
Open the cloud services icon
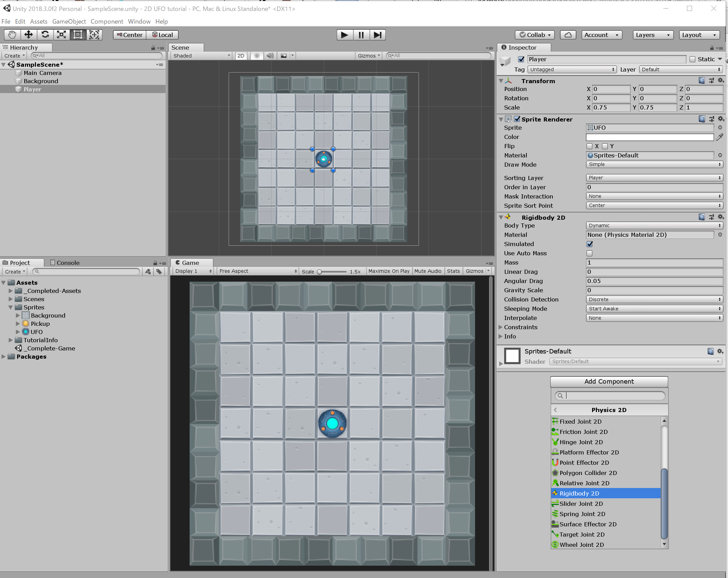click(x=568, y=35)
